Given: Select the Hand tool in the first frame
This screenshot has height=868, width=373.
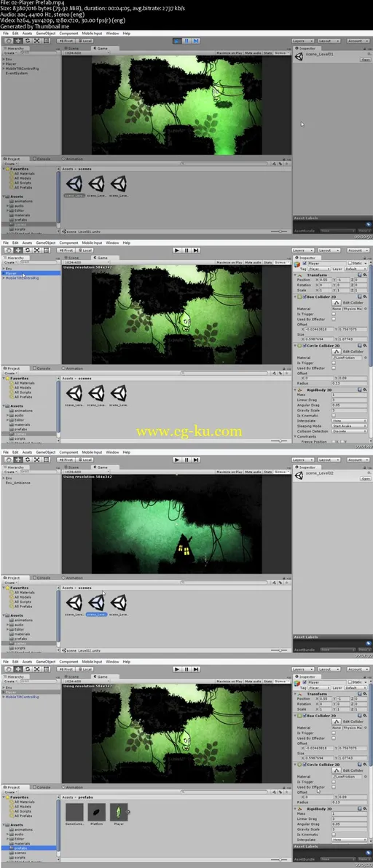Looking at the screenshot, I should [x=9, y=40].
